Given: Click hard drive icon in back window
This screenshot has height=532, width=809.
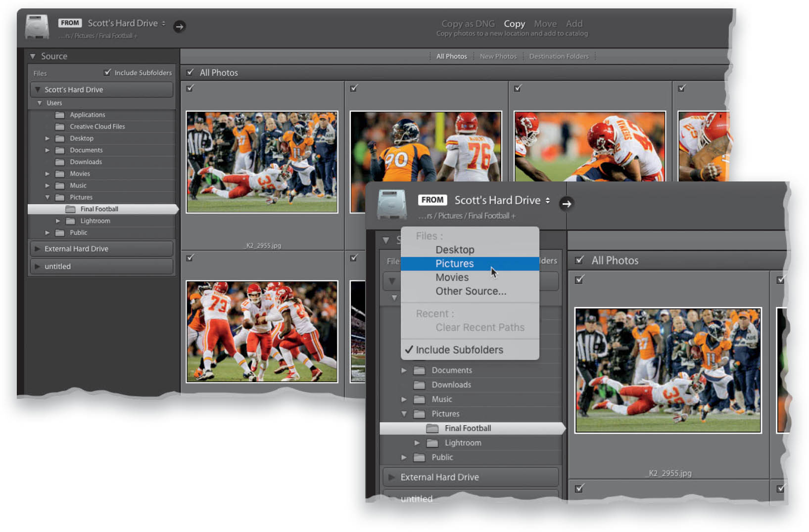Looking at the screenshot, I should click(x=37, y=27).
